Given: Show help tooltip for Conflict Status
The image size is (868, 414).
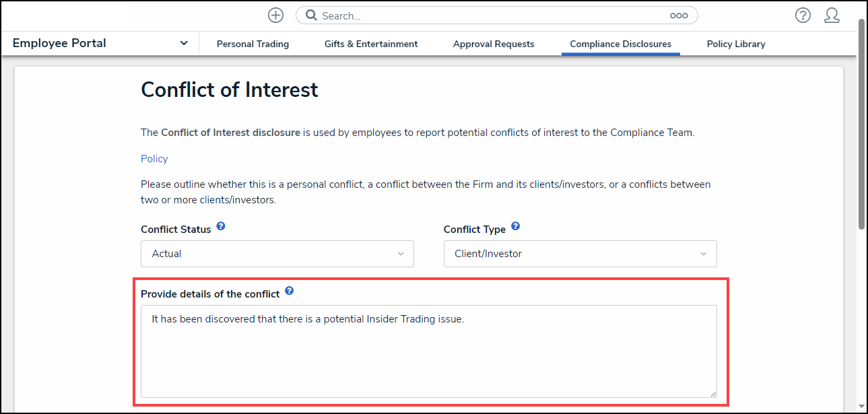Looking at the screenshot, I should [221, 227].
